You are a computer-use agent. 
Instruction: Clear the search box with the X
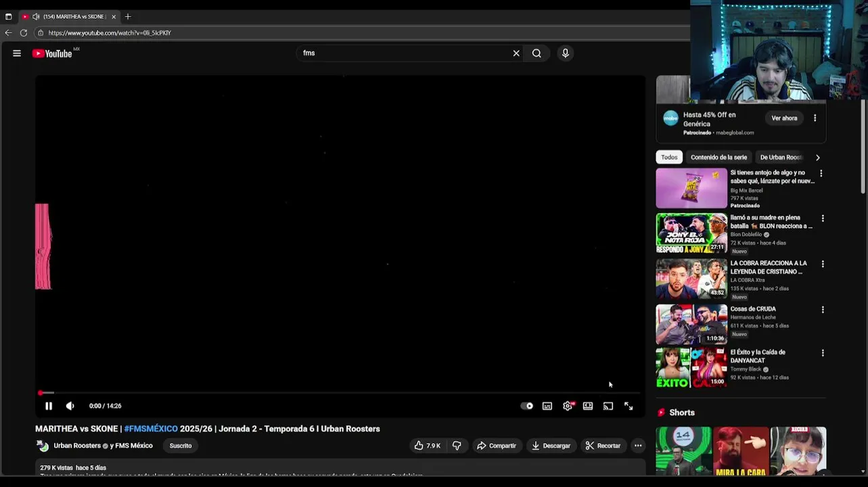click(516, 53)
